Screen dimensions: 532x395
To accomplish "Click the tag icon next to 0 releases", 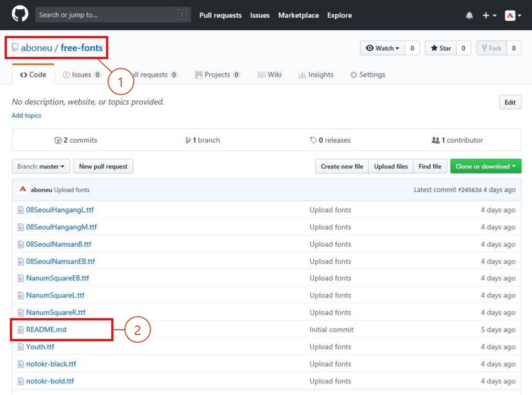I will tap(313, 140).
